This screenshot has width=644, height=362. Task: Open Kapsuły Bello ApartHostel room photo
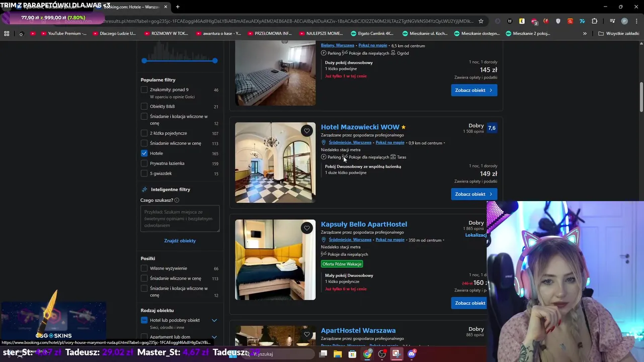click(275, 259)
